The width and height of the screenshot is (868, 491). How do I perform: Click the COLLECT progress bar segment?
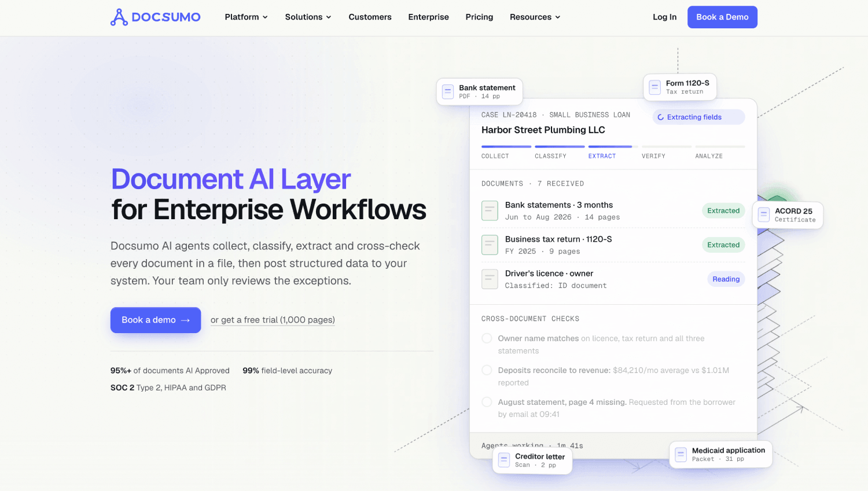506,147
